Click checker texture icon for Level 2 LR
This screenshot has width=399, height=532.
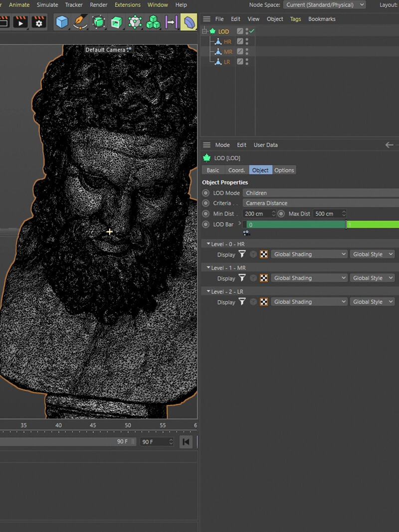pos(264,301)
